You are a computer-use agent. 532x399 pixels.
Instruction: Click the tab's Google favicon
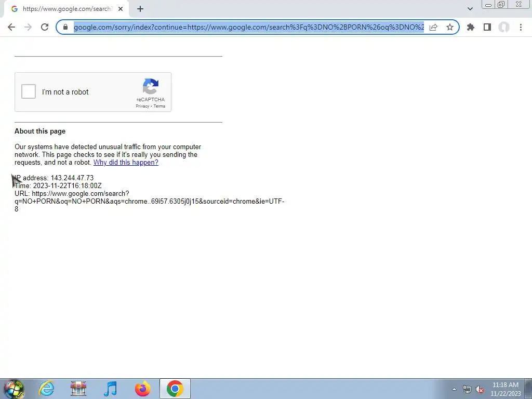[x=14, y=9]
